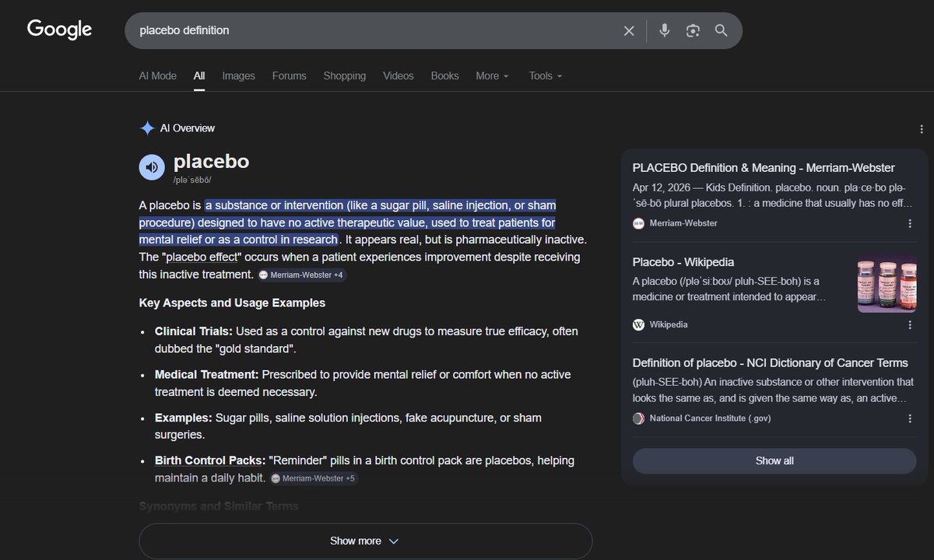Expand the Tools dropdown
Viewport: 934px width, 560px height.
point(546,75)
